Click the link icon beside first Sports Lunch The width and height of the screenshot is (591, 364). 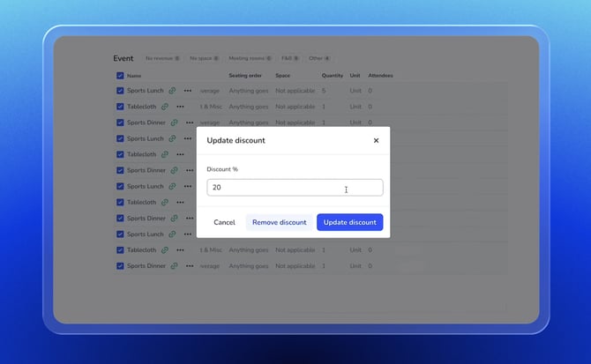point(172,91)
